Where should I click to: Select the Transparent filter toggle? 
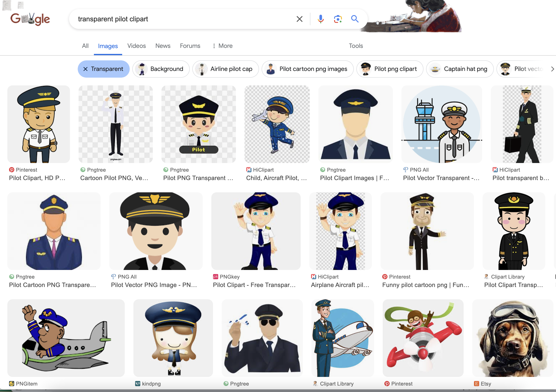click(104, 69)
